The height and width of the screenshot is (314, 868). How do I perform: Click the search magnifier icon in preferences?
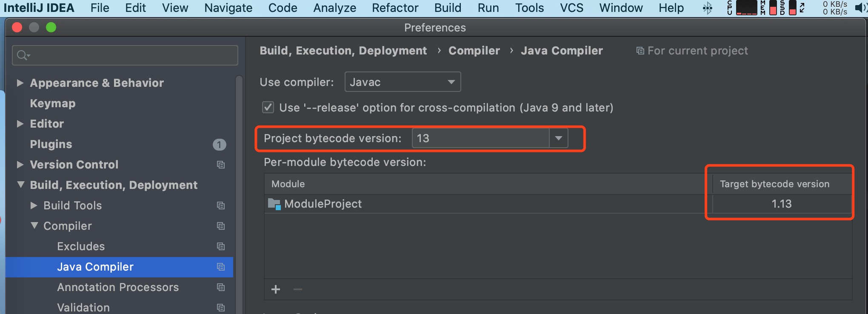click(x=22, y=55)
